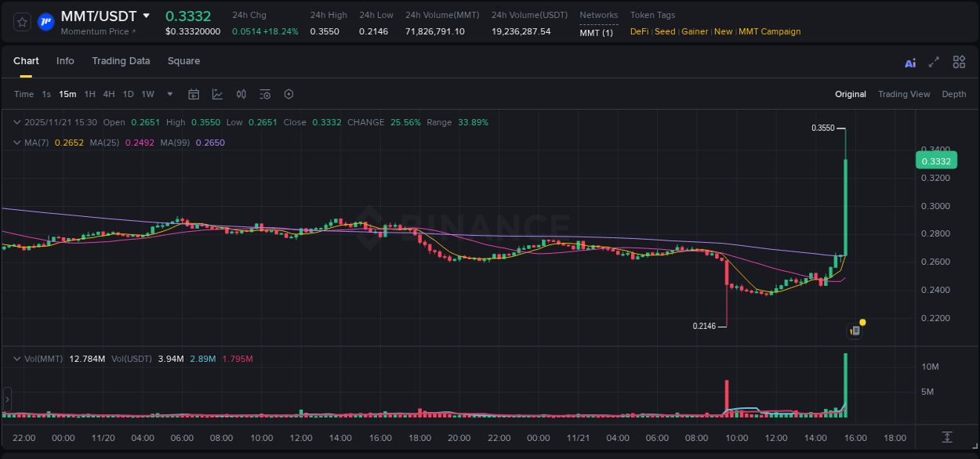The image size is (980, 459).
Task: Open the MMT Campaign link
Action: click(769, 31)
